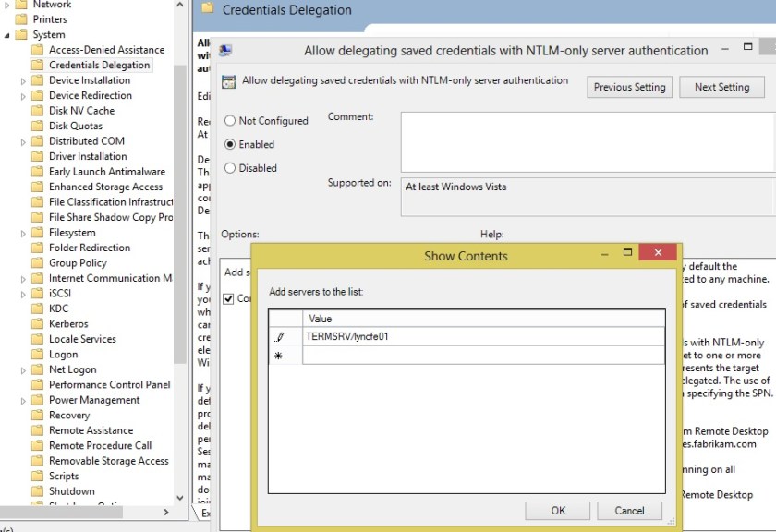Click OK in the Show Contents dialog
The height and width of the screenshot is (532, 776).
click(x=557, y=510)
